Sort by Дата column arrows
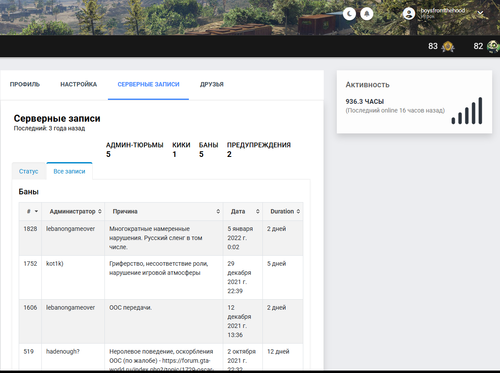The image size is (500, 373). [258, 211]
